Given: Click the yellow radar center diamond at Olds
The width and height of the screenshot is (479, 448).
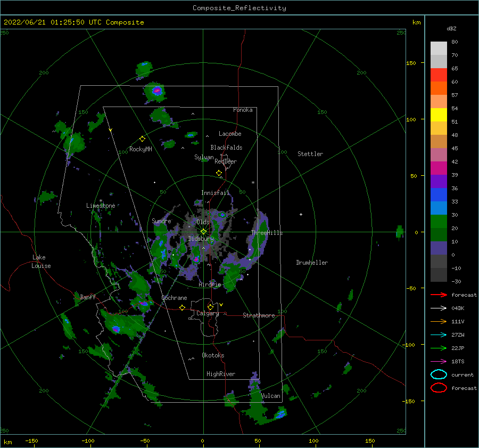Looking at the screenshot, I should click(203, 232).
